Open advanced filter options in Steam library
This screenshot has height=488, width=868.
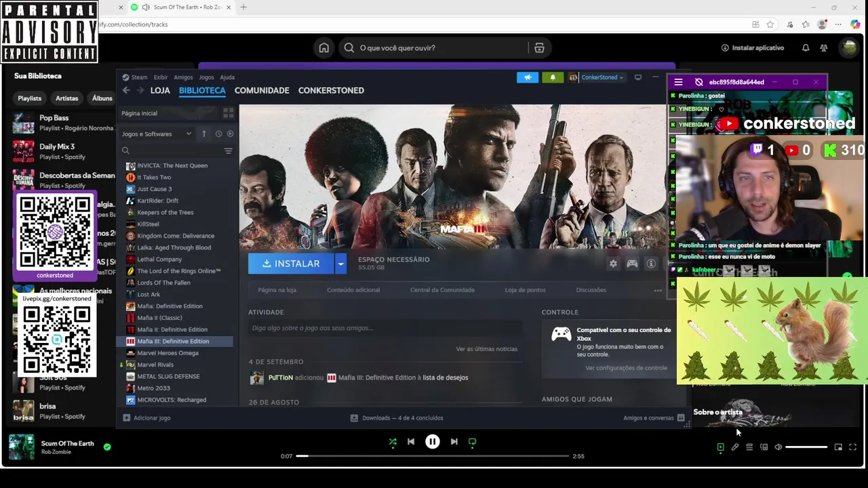229,150
